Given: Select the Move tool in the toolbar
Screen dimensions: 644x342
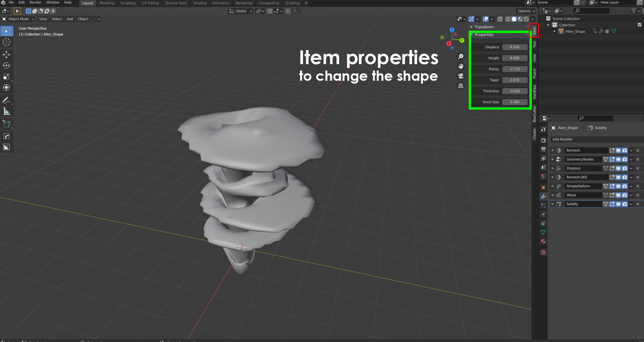Looking at the screenshot, I should point(6,54).
